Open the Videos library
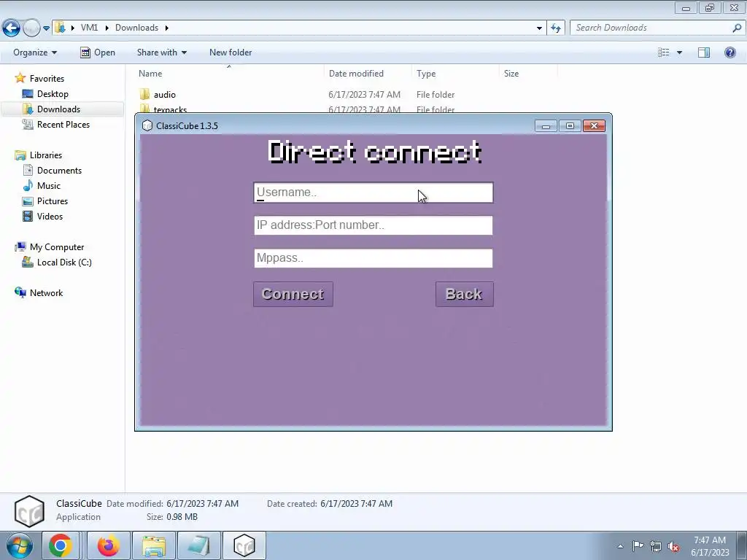 pyautogui.click(x=50, y=216)
